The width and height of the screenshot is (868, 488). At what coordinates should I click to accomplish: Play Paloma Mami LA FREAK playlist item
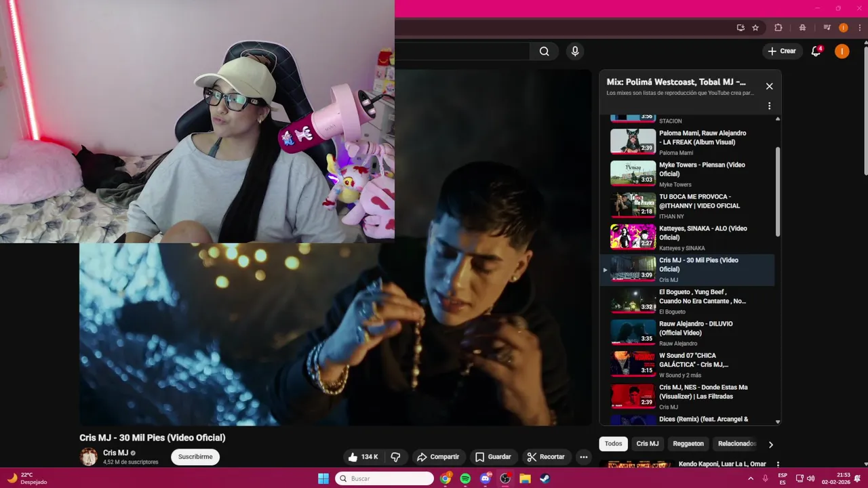[x=688, y=142]
